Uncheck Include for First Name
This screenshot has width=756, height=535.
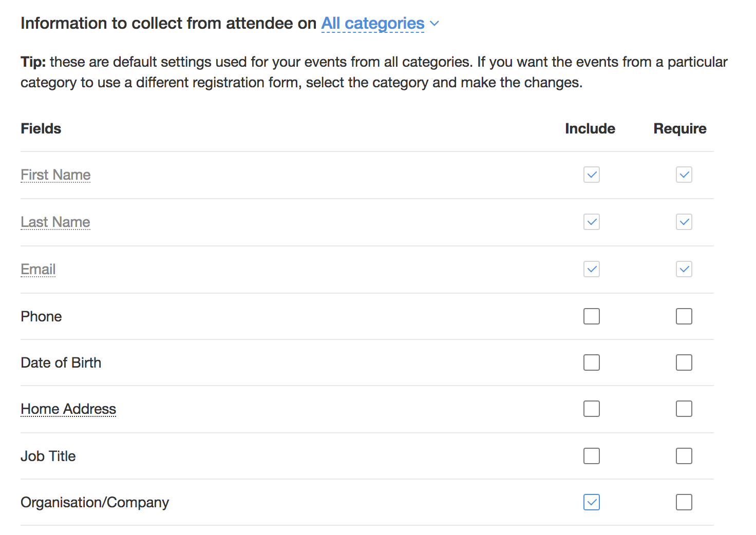(x=592, y=175)
